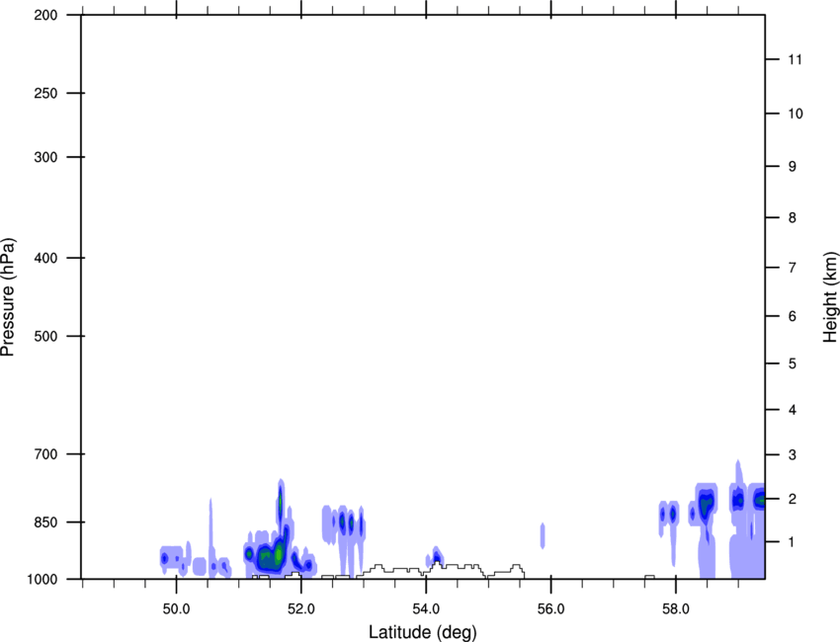The image size is (840, 642).
Task: Click the 1000 pressure tick label
Action: [x=42, y=579]
